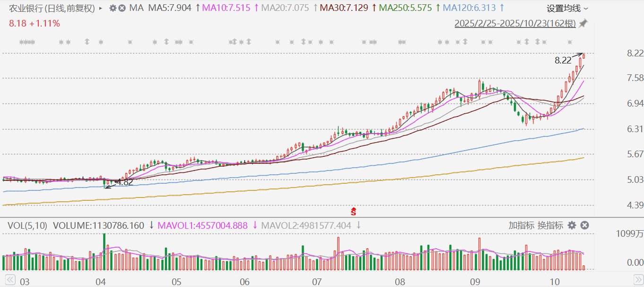
Task: Click 换指标 to switch indicator
Action: tap(550, 225)
